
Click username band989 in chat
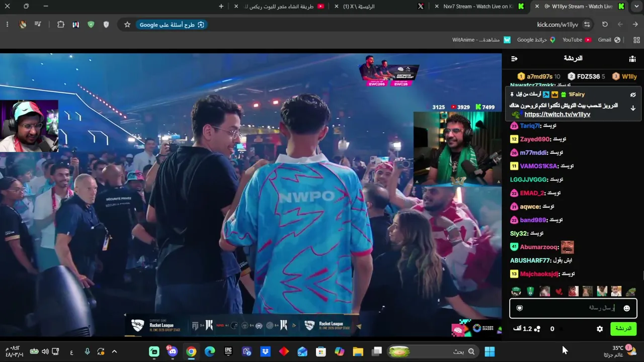point(533,220)
